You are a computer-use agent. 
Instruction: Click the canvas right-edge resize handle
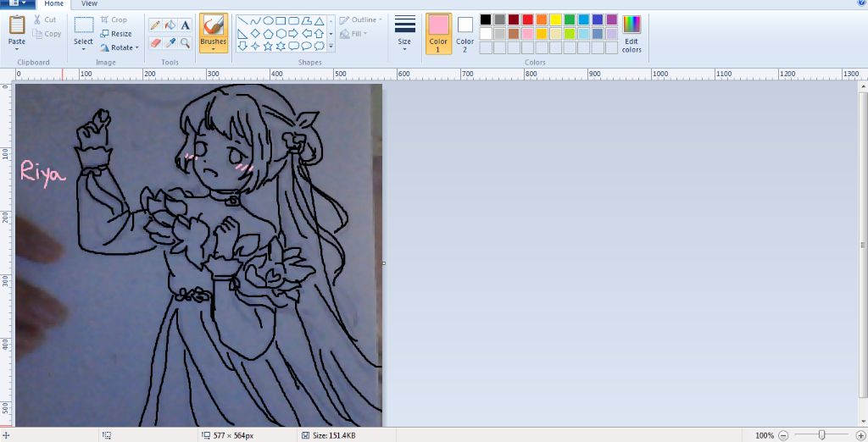click(384, 263)
